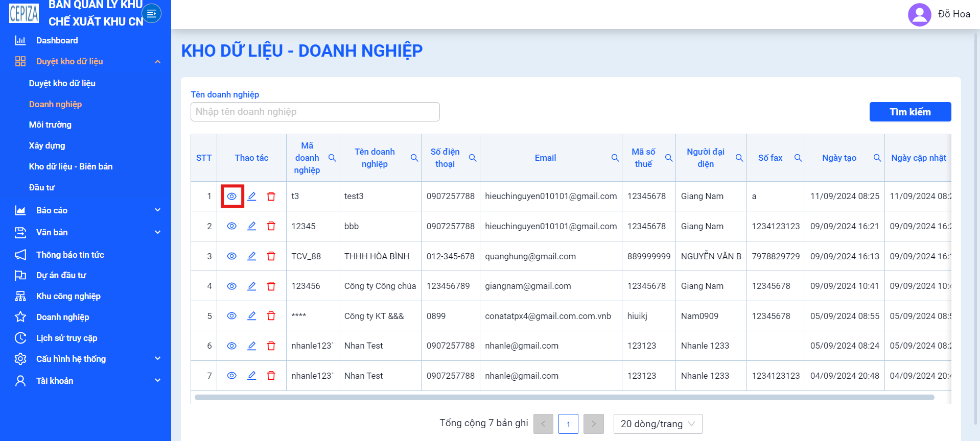
Task: Edit the bbb enterprise with pencil icon
Action: (x=252, y=226)
